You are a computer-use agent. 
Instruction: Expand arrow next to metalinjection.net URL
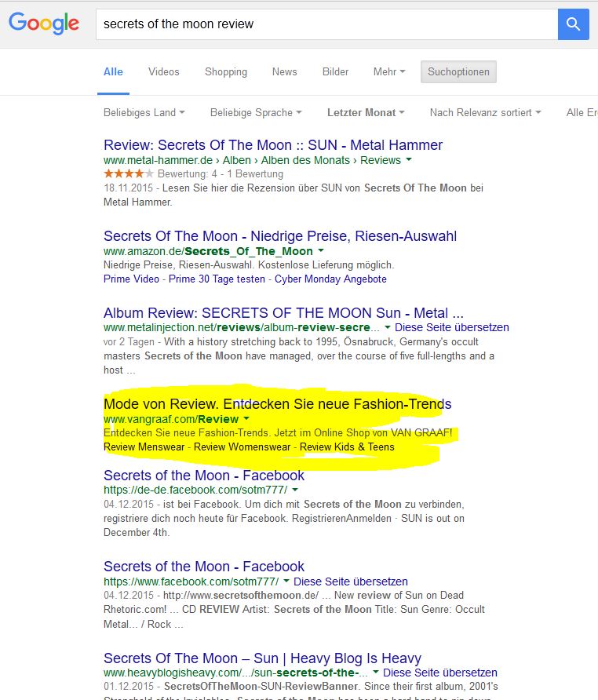coord(387,327)
